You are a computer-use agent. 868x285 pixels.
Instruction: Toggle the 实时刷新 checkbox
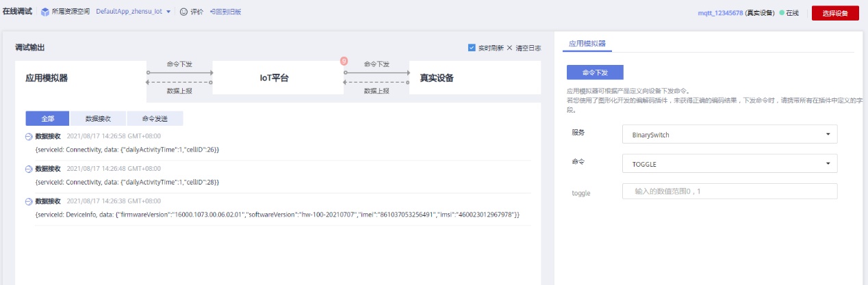[x=472, y=48]
